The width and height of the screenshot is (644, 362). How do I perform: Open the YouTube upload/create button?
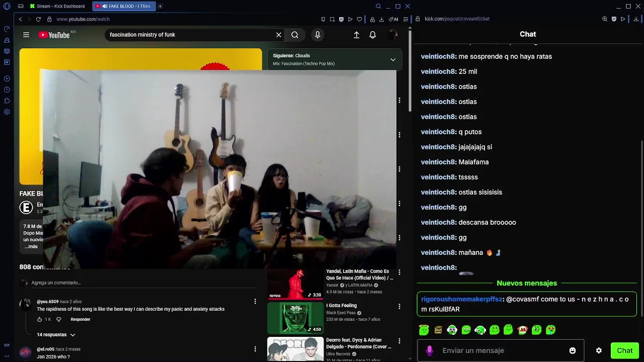click(356, 35)
